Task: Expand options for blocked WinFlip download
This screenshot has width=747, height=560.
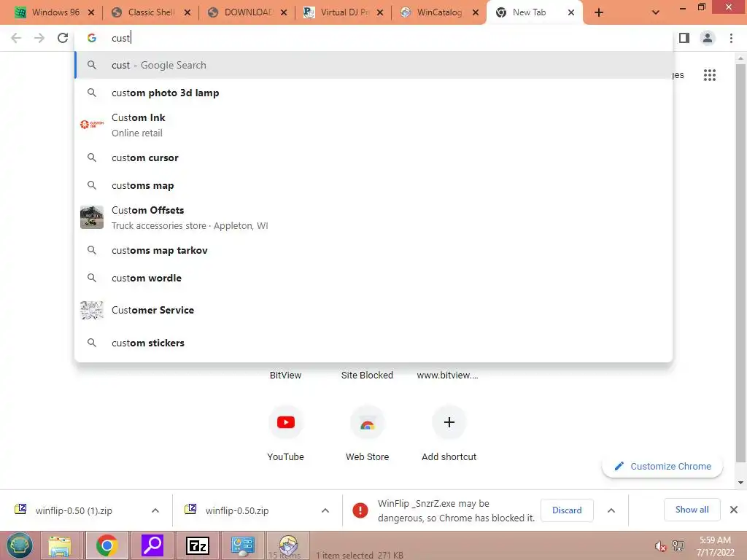Action: point(611,510)
